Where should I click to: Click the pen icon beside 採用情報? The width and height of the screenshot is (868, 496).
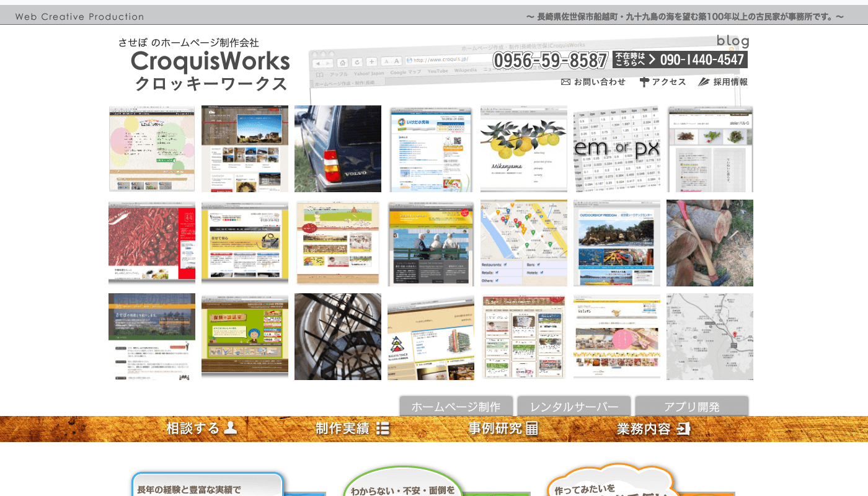coord(703,82)
